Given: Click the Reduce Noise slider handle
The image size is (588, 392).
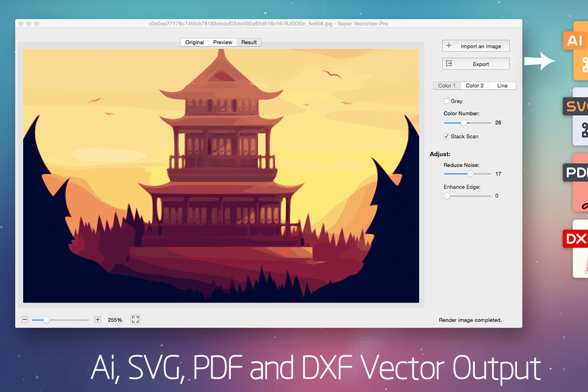Looking at the screenshot, I should tap(470, 174).
